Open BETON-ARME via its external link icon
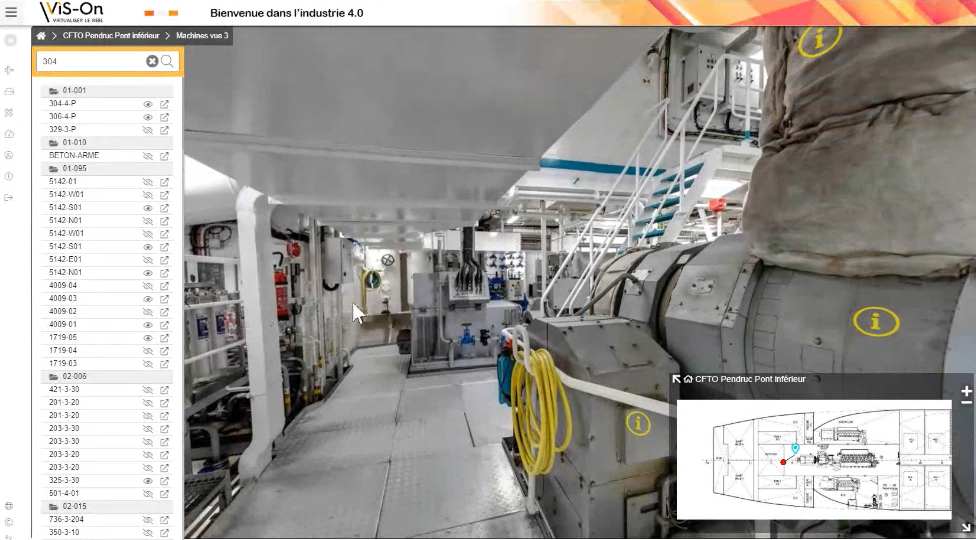The width and height of the screenshot is (976, 540). click(165, 156)
